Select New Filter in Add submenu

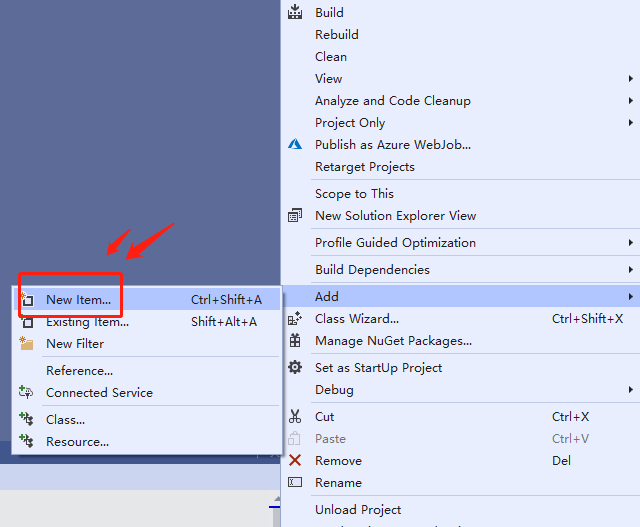click(x=147, y=343)
